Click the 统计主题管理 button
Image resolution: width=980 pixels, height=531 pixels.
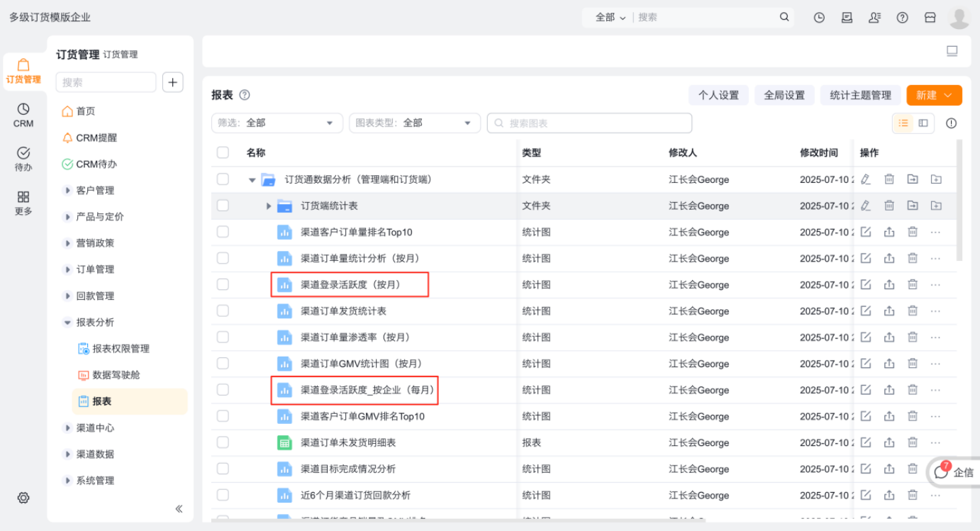860,95
